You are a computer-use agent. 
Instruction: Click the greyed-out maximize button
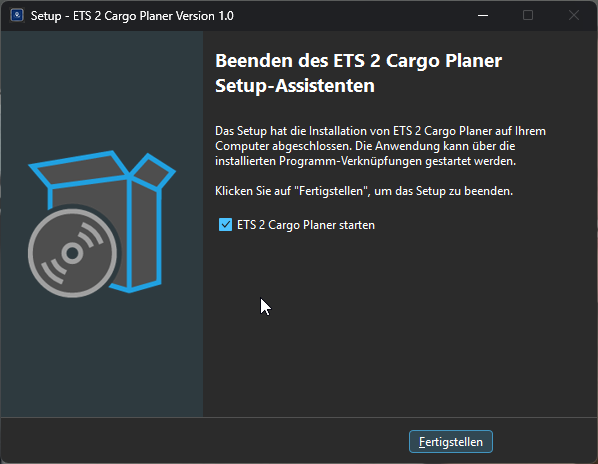528,16
